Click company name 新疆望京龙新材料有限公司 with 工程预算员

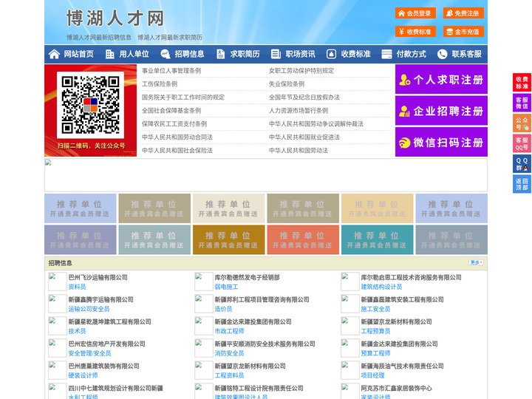[396, 321]
